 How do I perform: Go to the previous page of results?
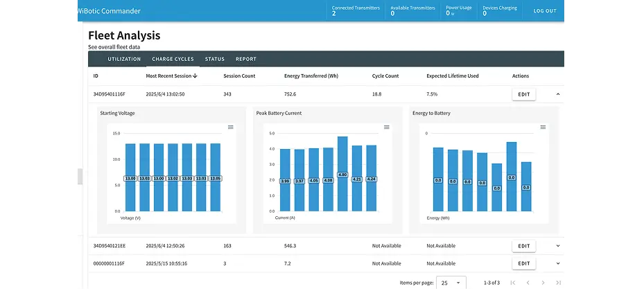pos(528,283)
